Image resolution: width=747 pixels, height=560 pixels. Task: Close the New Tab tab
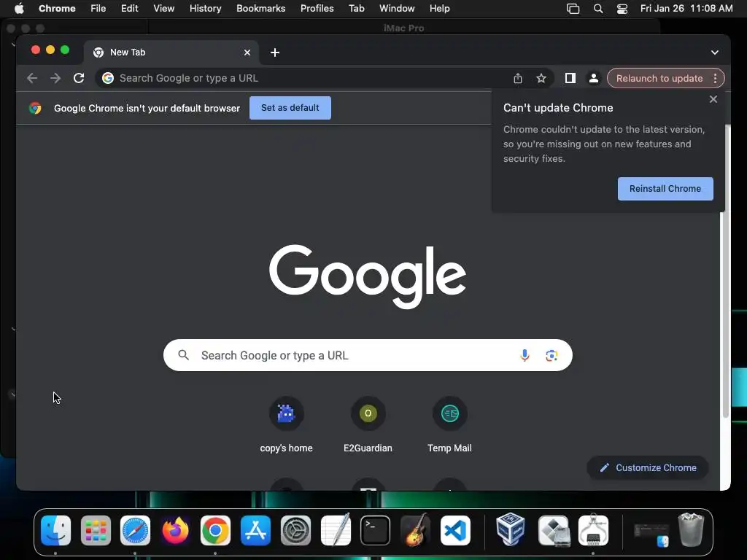pyautogui.click(x=247, y=52)
